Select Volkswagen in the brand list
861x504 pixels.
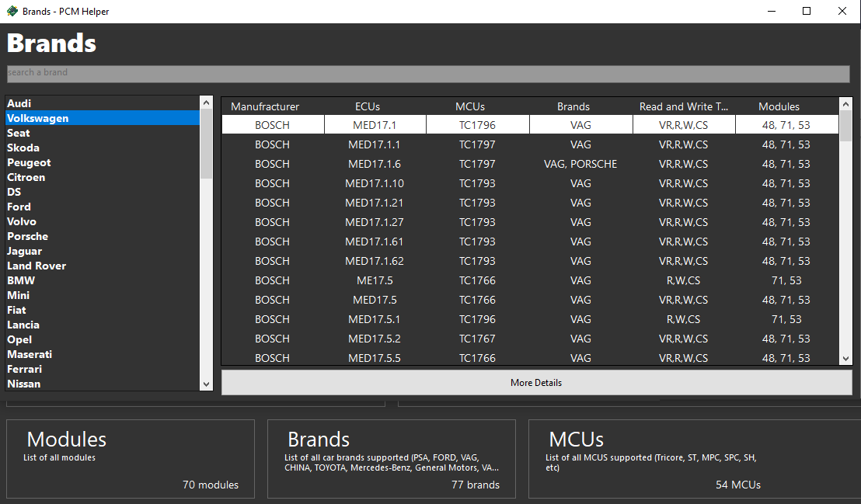[103, 118]
